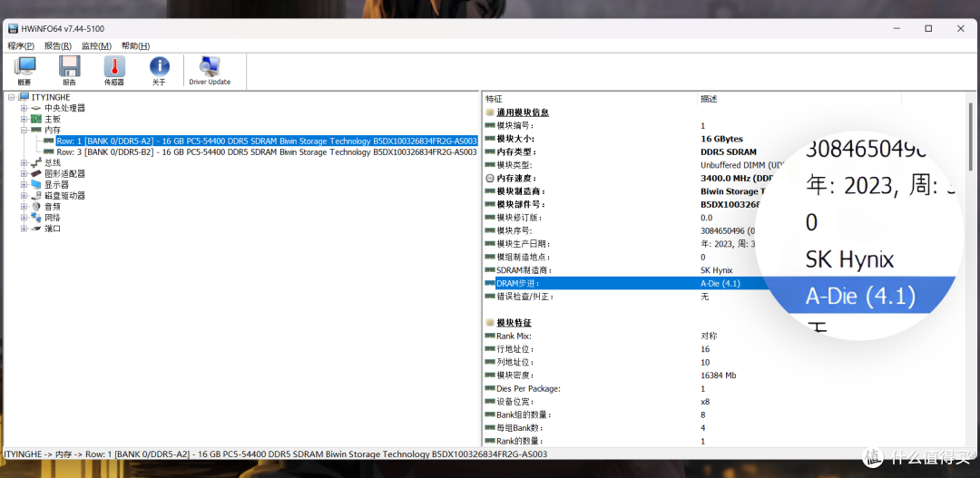Click the clock icon beside 内存速度
Viewport: 980px width, 478px height.
[x=490, y=178]
